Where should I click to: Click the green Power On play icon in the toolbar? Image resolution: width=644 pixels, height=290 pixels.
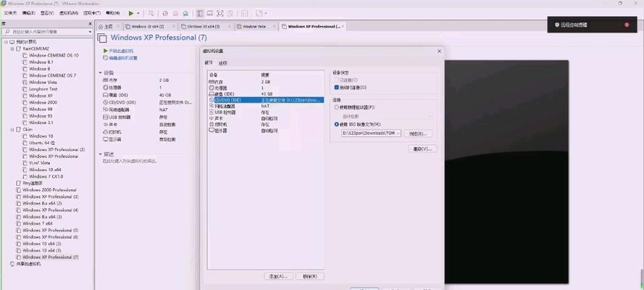[131, 14]
